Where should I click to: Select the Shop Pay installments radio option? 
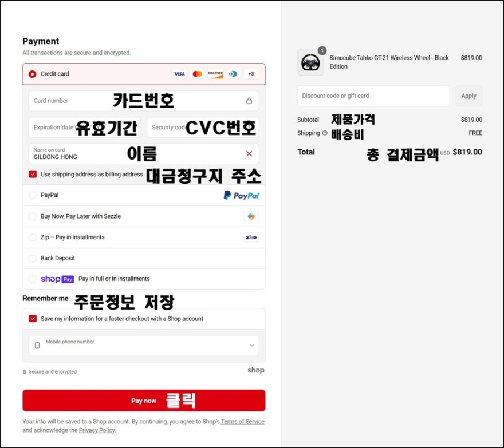pyautogui.click(x=33, y=279)
